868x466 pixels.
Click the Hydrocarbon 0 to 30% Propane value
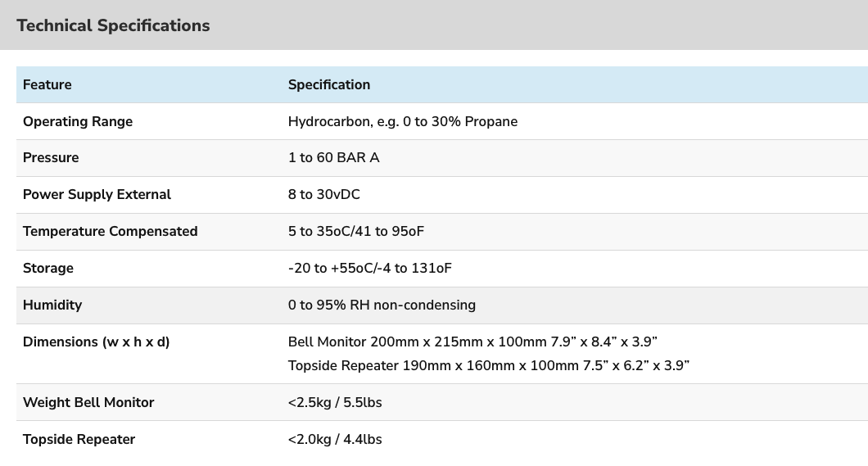pos(402,122)
